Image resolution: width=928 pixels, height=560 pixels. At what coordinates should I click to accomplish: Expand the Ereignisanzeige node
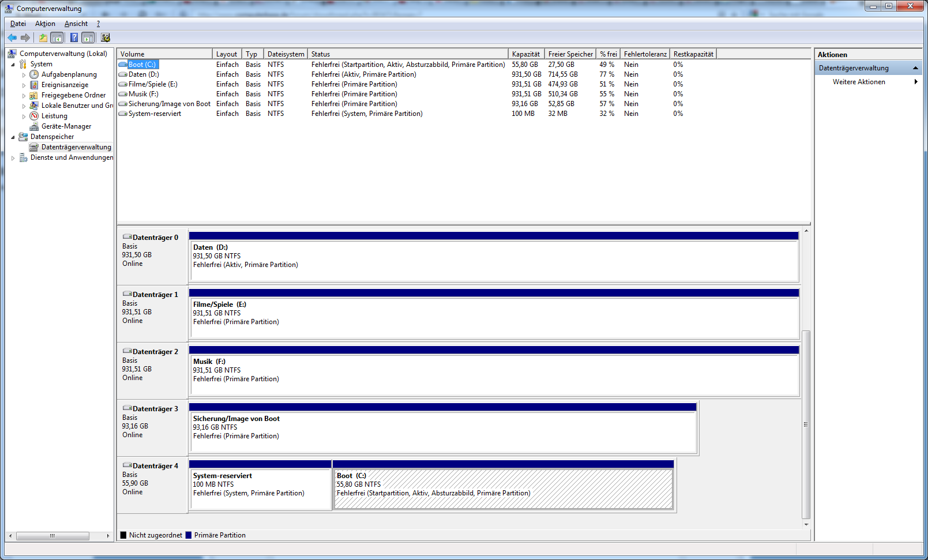(x=24, y=85)
